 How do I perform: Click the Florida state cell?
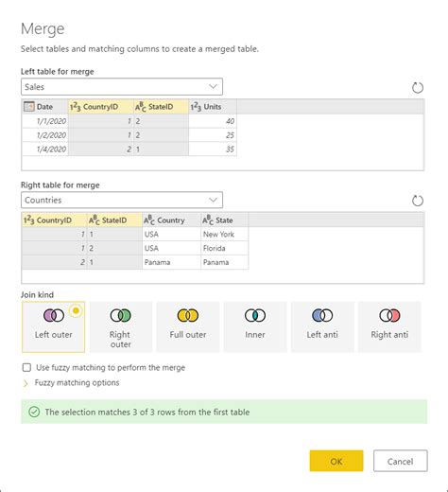(x=224, y=248)
